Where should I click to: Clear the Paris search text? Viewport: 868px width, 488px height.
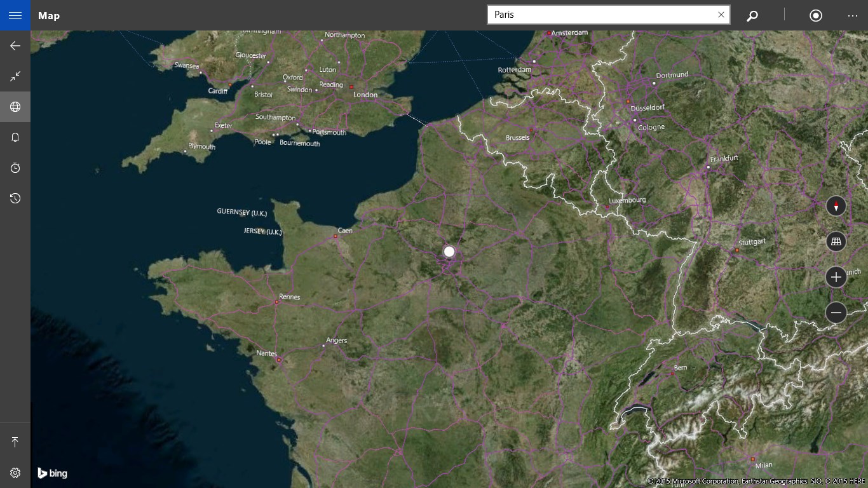(721, 15)
